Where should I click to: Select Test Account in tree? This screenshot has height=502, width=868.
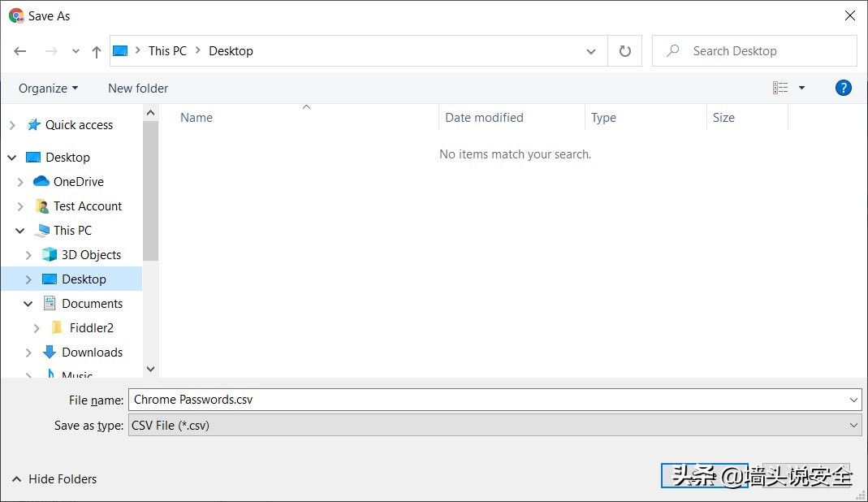(88, 206)
